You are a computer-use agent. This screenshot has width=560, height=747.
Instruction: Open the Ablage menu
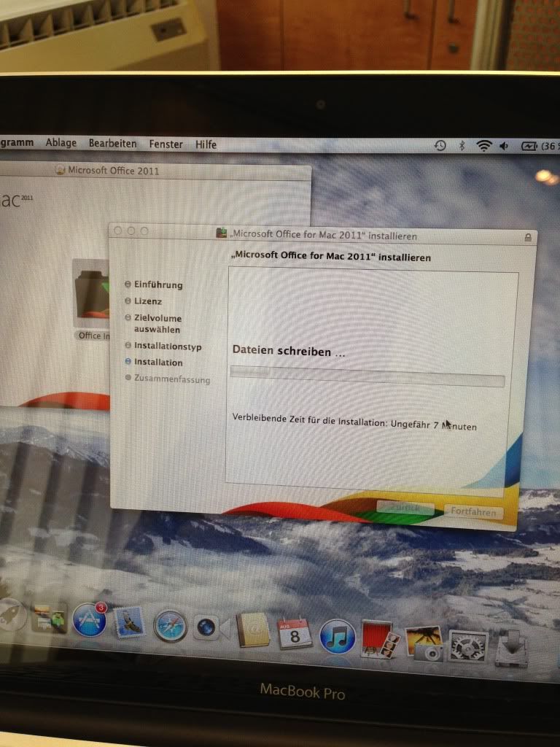coord(61,142)
